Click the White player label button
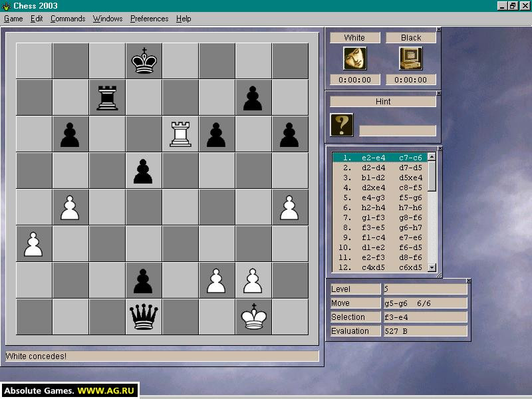This screenshot has height=399, width=532. pyautogui.click(x=355, y=38)
